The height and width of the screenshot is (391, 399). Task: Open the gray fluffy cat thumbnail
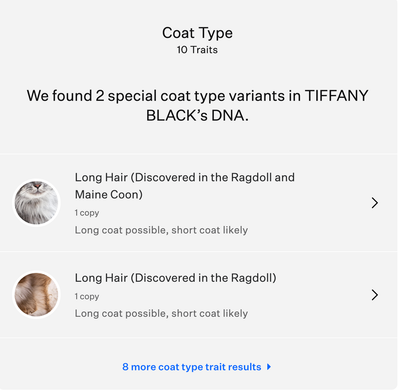pyautogui.click(x=36, y=203)
